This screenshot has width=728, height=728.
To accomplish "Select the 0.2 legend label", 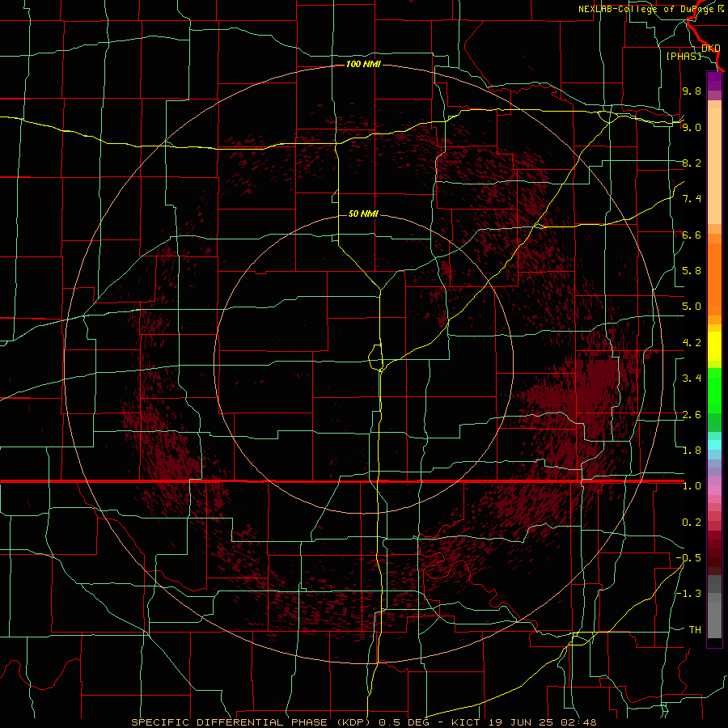I will pyautogui.click(x=692, y=523).
